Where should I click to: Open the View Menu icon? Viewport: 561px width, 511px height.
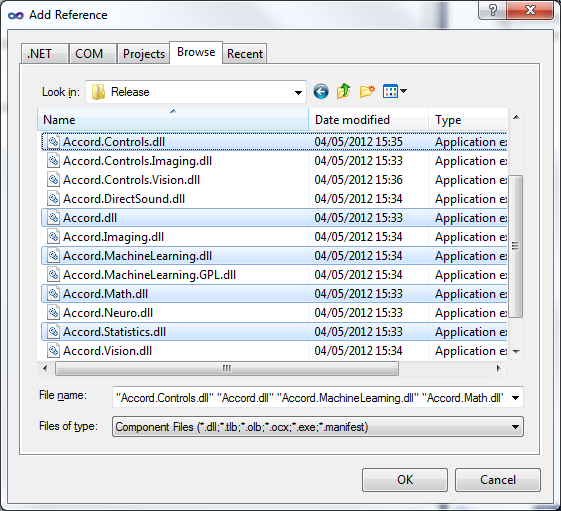point(390,91)
